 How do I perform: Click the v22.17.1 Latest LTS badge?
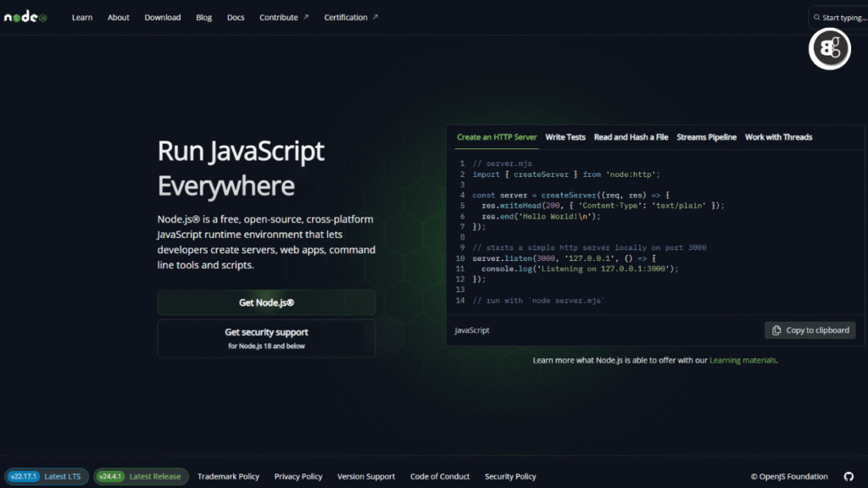point(47,476)
